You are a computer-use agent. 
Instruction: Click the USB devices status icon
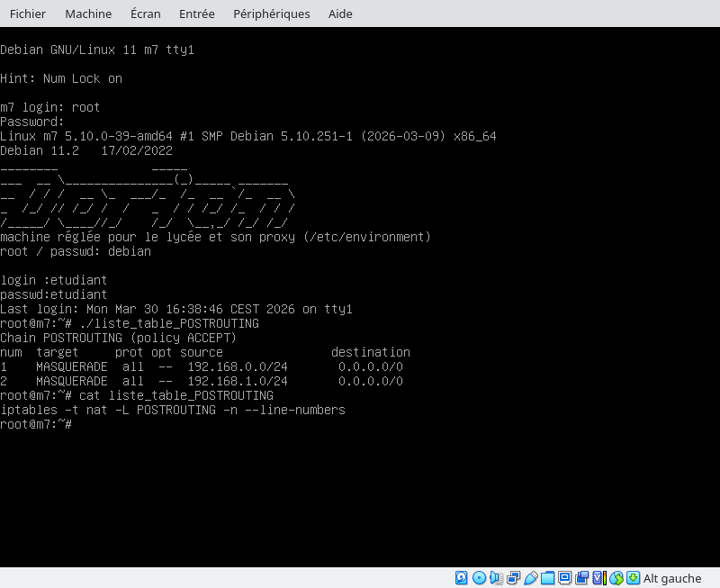click(530, 578)
